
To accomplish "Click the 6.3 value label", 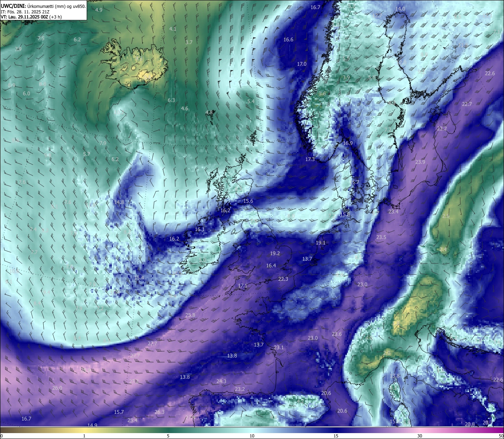I will 171,100.
